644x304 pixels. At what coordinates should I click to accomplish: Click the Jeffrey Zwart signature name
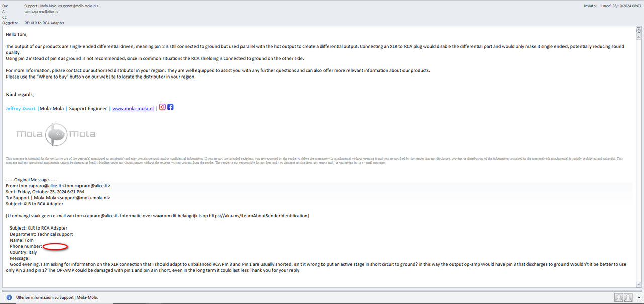(21, 108)
